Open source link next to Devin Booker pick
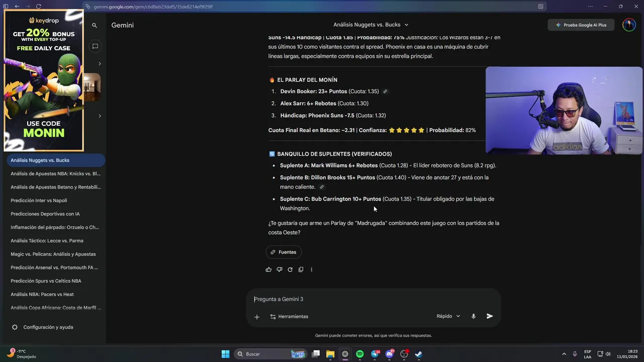The width and height of the screenshot is (644, 362). coord(385,92)
